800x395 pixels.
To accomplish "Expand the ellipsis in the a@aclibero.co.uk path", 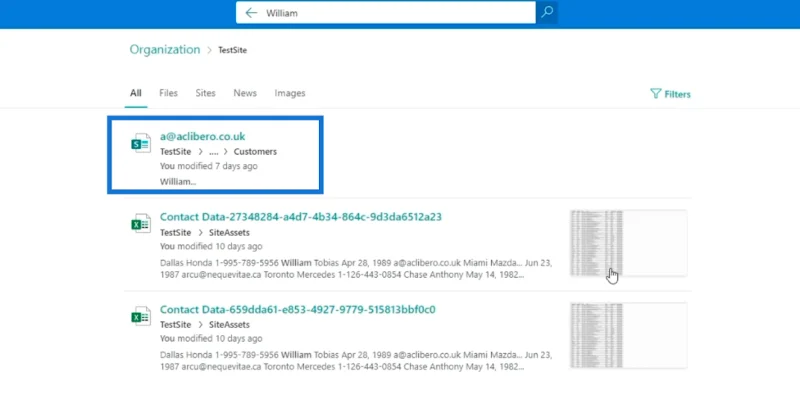I will coord(213,152).
